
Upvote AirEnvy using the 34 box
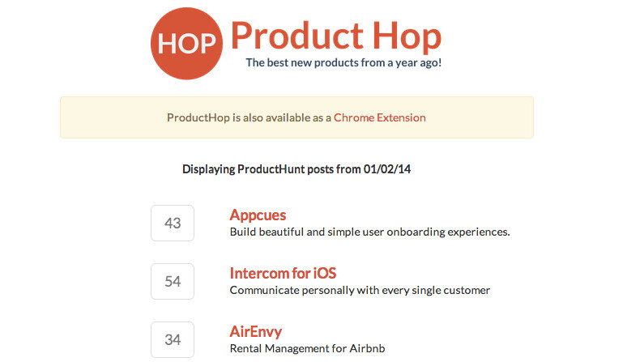point(173,339)
